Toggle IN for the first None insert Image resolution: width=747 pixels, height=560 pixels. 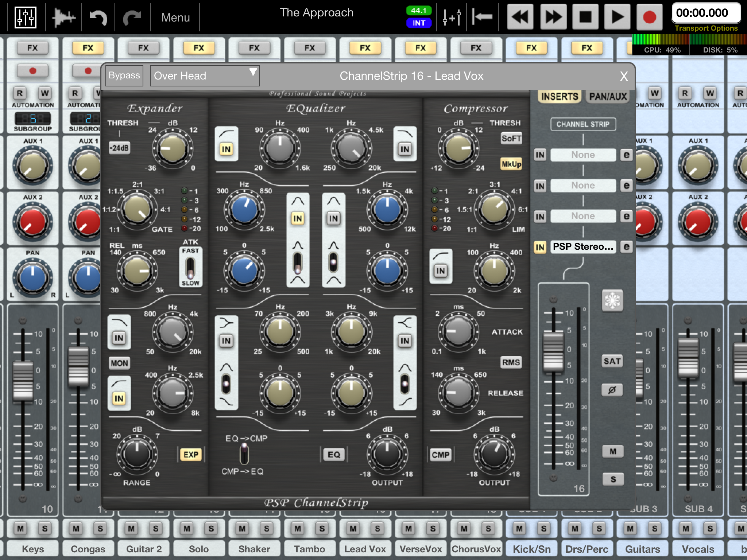tap(540, 155)
